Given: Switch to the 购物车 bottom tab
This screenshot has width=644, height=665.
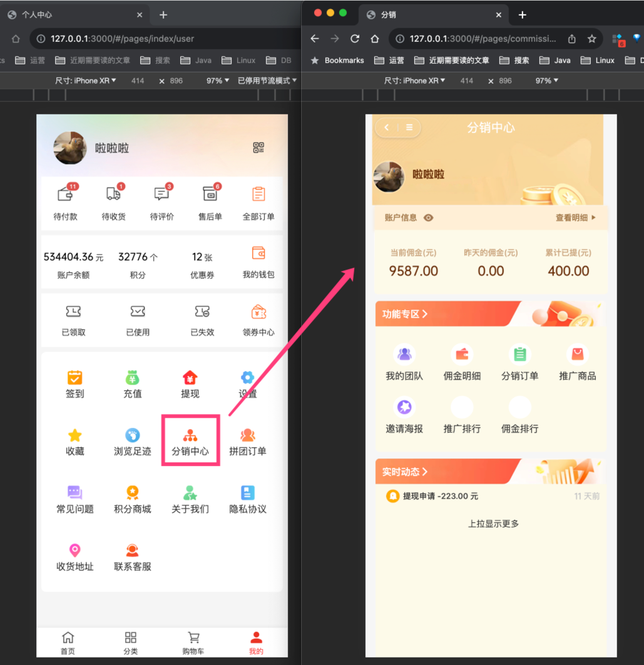Looking at the screenshot, I should 193,642.
